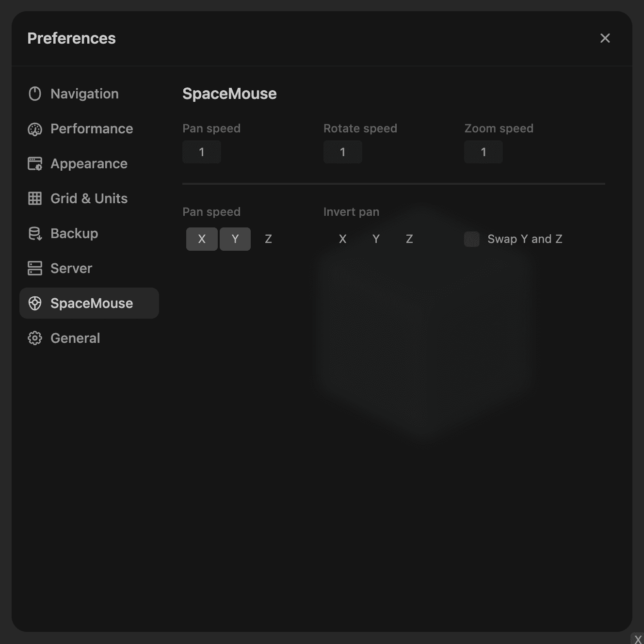Select the Server rack icon
644x644 pixels.
coord(35,268)
